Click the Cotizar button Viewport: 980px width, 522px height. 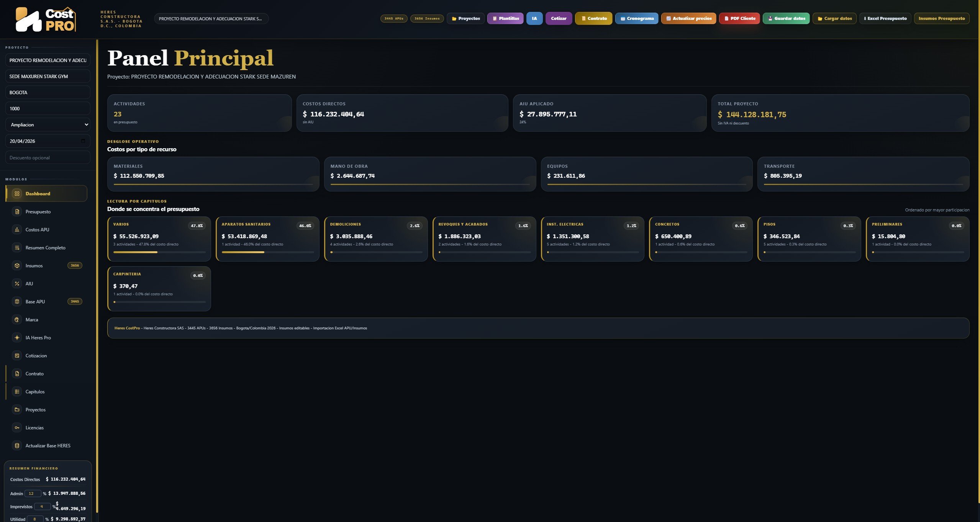(559, 18)
